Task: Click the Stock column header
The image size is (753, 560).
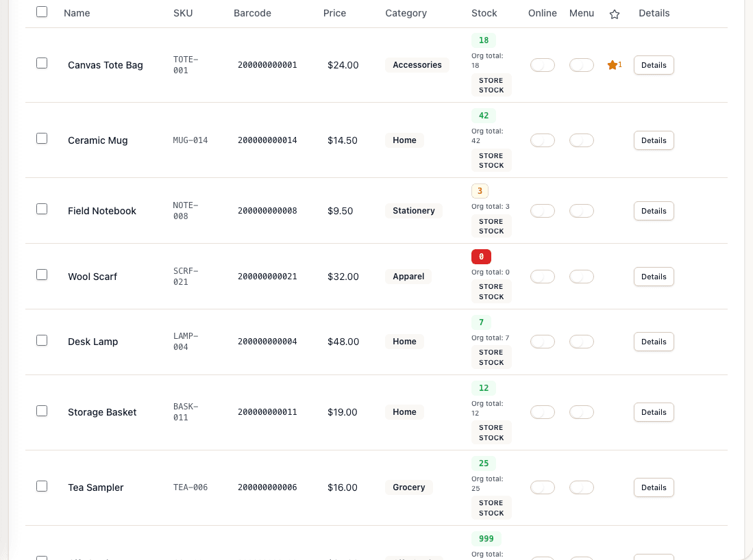Action: coord(484,14)
